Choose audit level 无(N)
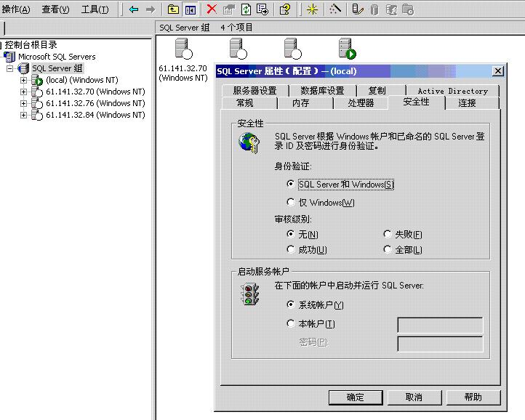 [x=291, y=233]
